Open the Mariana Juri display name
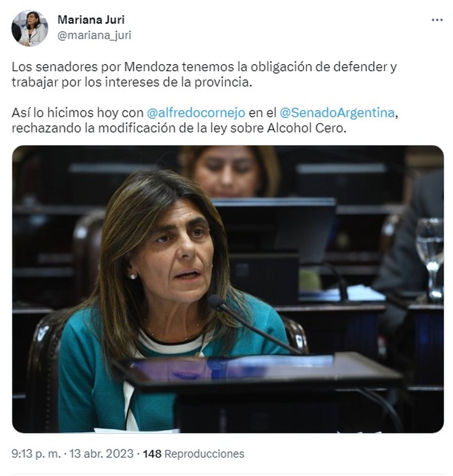 [91, 20]
